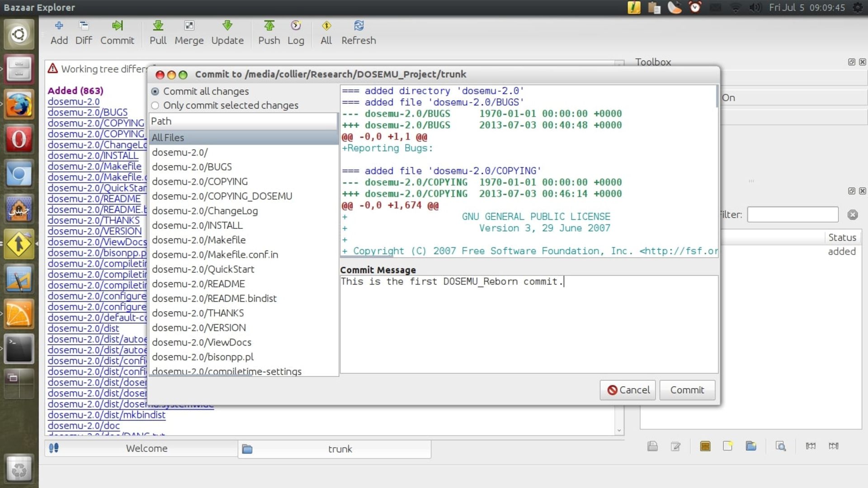Click the date and time indicator
Image resolution: width=868 pixels, height=488 pixels.
(807, 8)
